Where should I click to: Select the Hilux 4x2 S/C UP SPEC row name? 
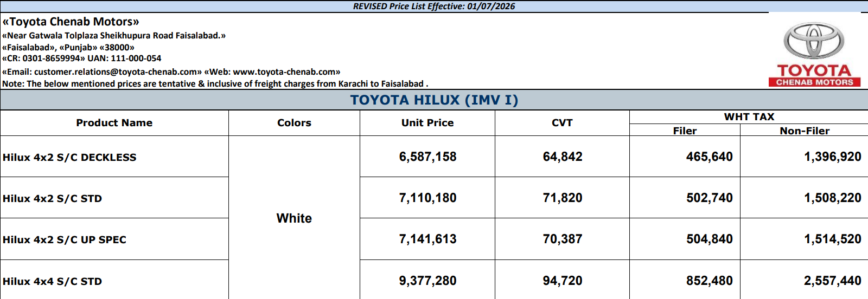[65, 240]
